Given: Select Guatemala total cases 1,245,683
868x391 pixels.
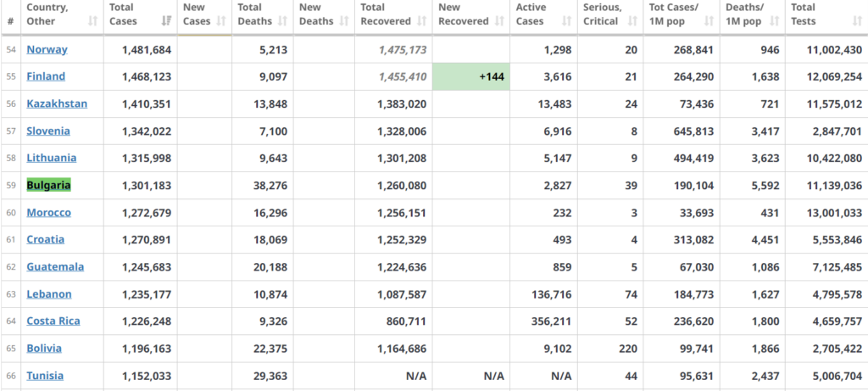Looking at the screenshot, I should (x=147, y=267).
